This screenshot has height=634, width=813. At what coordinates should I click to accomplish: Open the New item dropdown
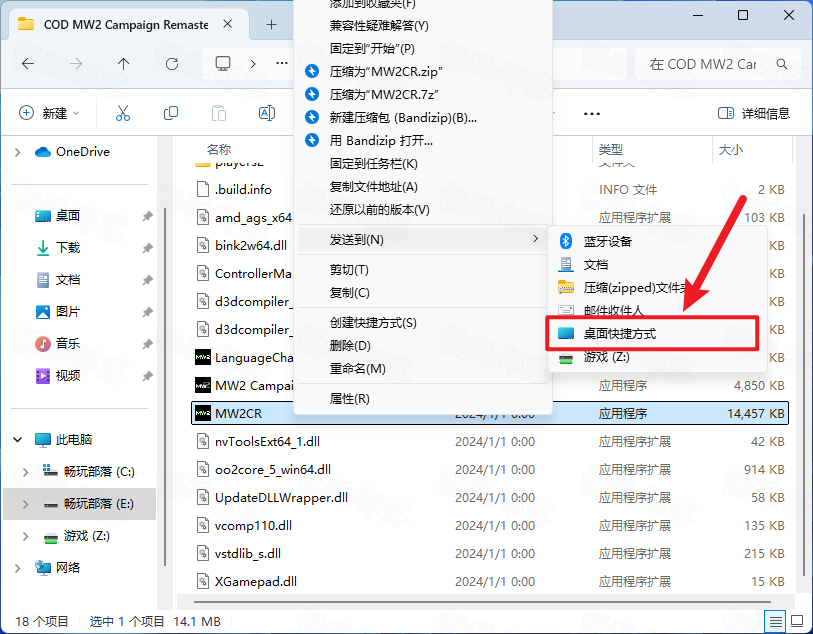tap(49, 113)
